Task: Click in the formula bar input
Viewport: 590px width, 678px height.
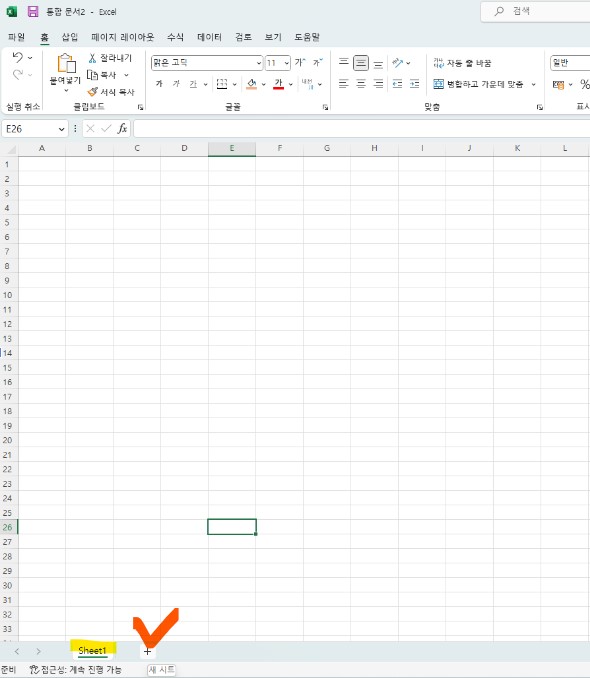Action: click(362, 129)
